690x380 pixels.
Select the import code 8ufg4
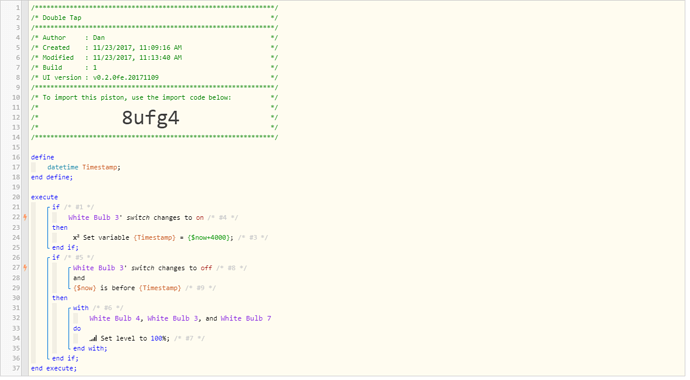coord(150,117)
